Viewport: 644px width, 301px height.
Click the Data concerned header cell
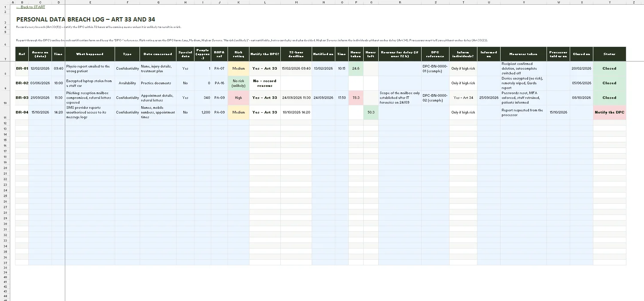coord(158,54)
